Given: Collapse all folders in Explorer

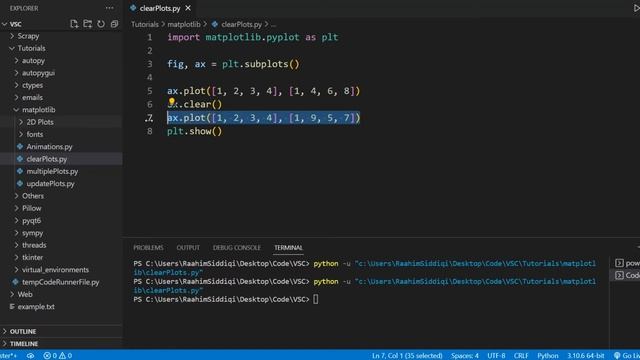Looking at the screenshot, I should pyautogui.click(x=114, y=24).
